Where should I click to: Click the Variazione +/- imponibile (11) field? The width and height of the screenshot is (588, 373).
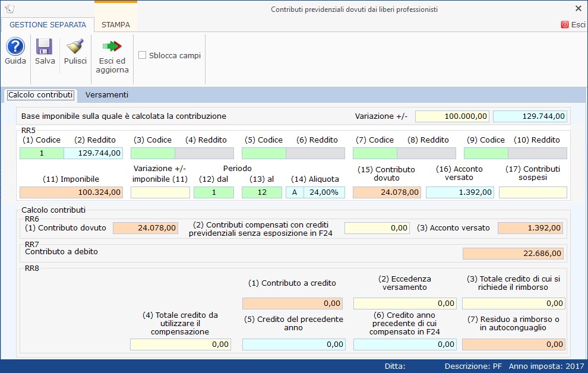coord(160,192)
